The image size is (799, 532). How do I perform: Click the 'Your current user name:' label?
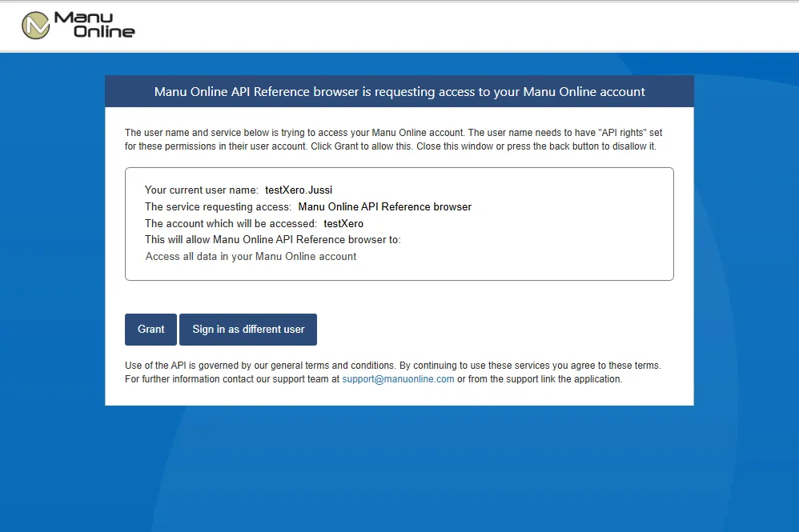[x=201, y=190]
